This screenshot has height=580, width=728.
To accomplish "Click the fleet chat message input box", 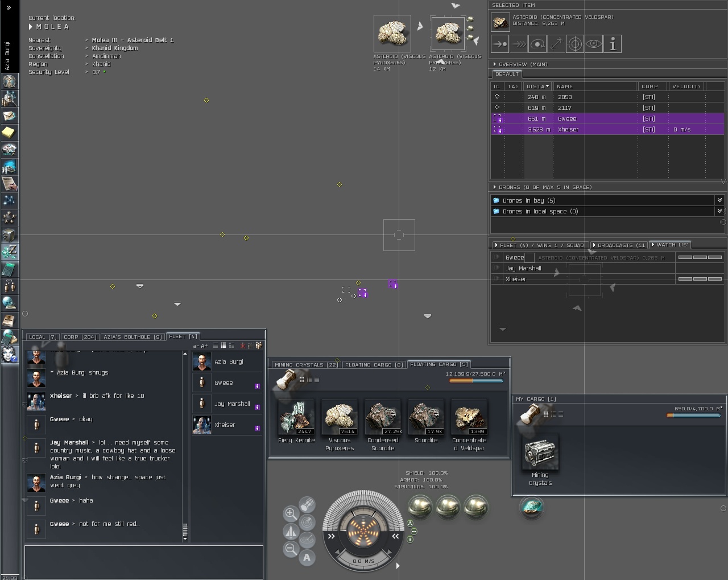I will (143, 561).
